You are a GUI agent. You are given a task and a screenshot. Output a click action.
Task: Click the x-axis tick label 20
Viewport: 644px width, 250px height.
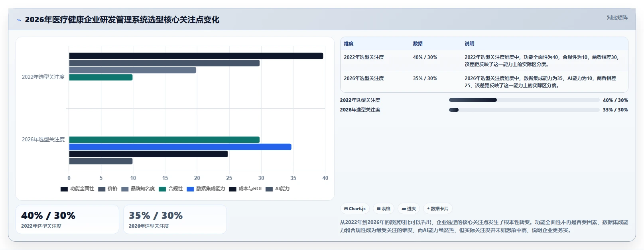point(197,178)
